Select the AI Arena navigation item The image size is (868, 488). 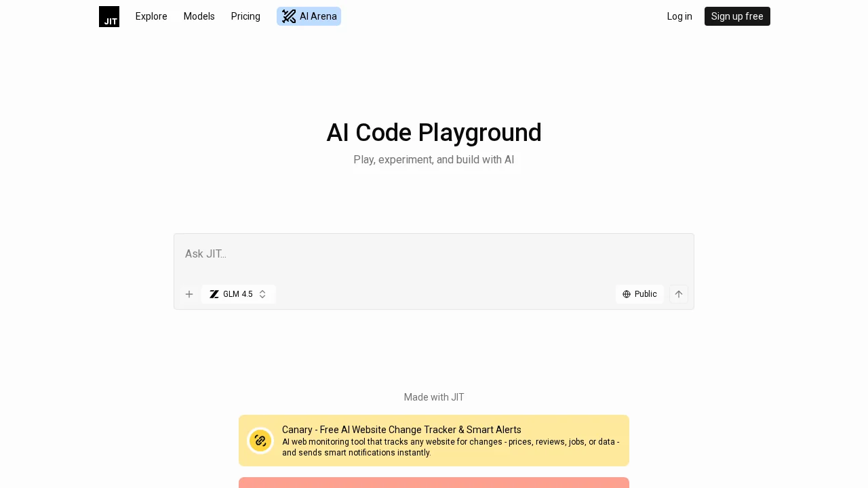click(x=309, y=16)
